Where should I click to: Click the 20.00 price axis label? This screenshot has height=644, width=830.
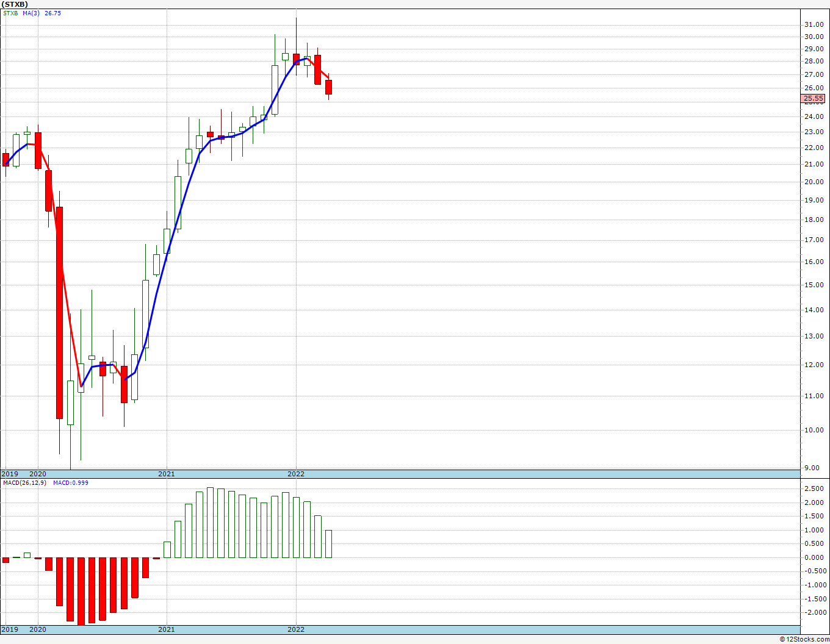tap(814, 182)
